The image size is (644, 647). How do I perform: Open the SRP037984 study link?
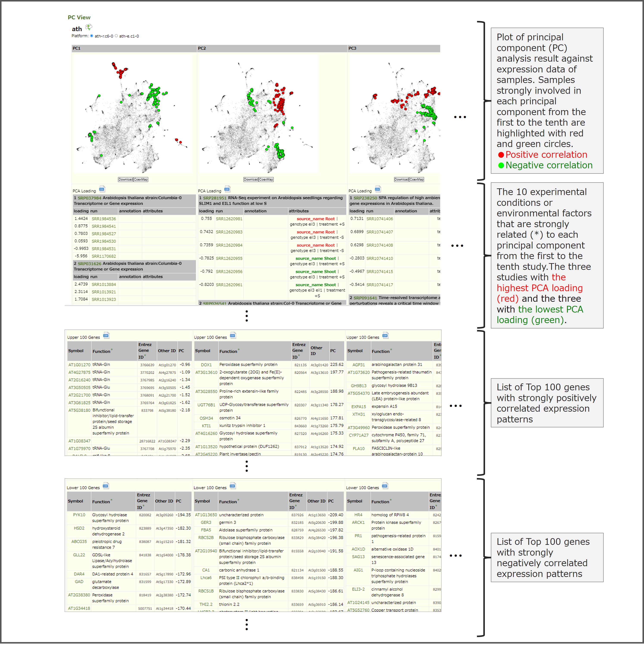tap(90, 198)
